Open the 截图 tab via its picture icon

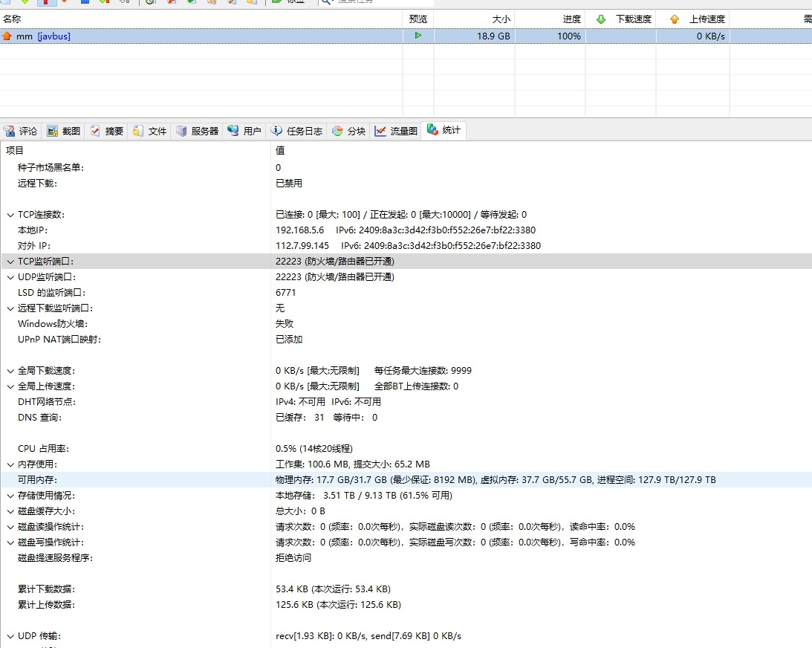[x=53, y=131]
